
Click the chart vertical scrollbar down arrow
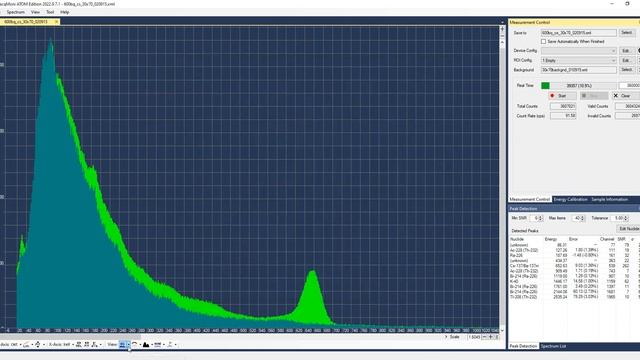click(x=502, y=330)
